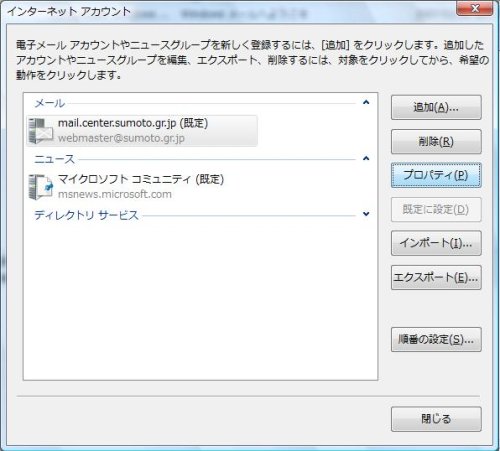Collapse the メール section chevron
The image size is (500, 451).
[x=366, y=102]
